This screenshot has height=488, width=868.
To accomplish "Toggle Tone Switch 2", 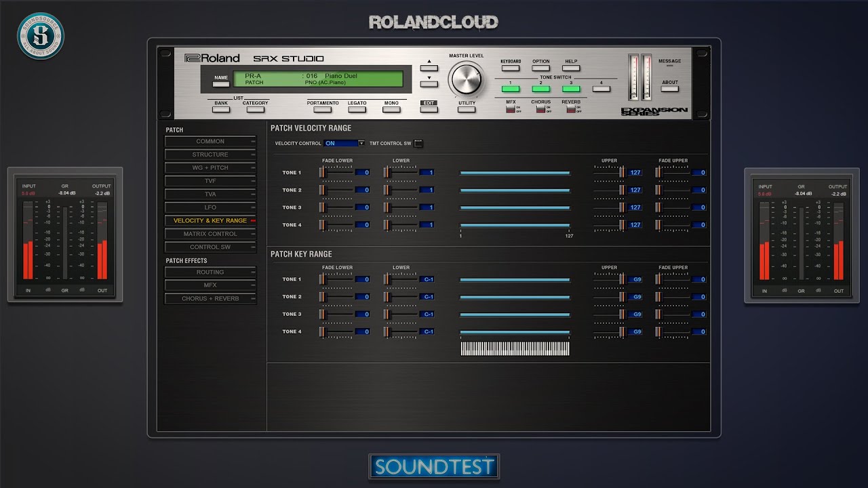I will click(x=540, y=89).
